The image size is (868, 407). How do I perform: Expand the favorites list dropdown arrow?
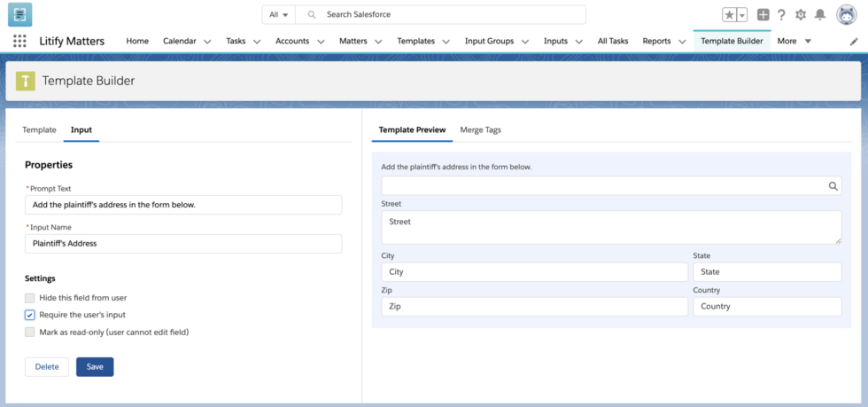tap(742, 15)
